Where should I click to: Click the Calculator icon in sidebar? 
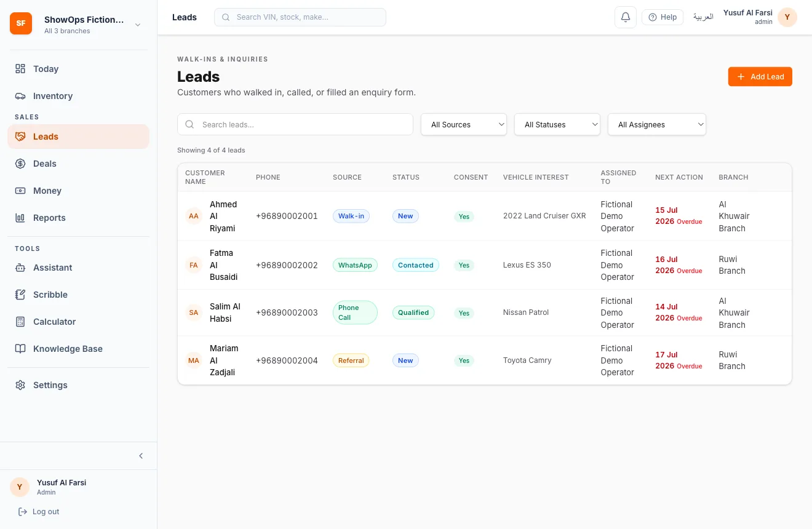tap(20, 322)
